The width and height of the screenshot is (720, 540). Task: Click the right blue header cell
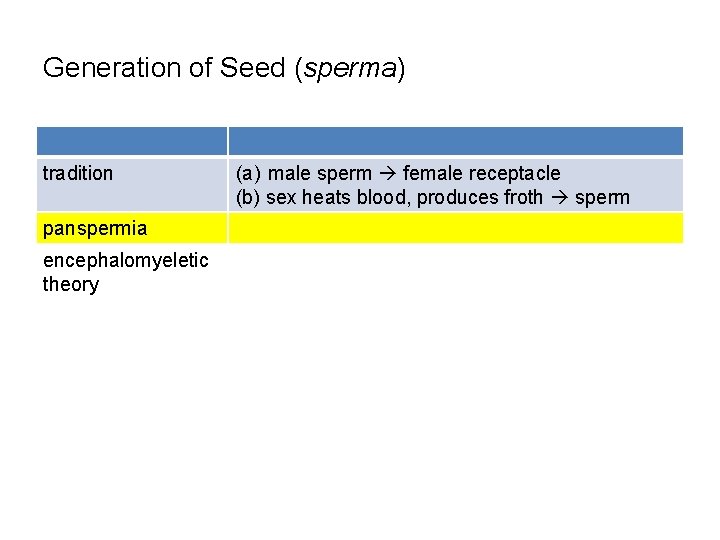point(455,140)
